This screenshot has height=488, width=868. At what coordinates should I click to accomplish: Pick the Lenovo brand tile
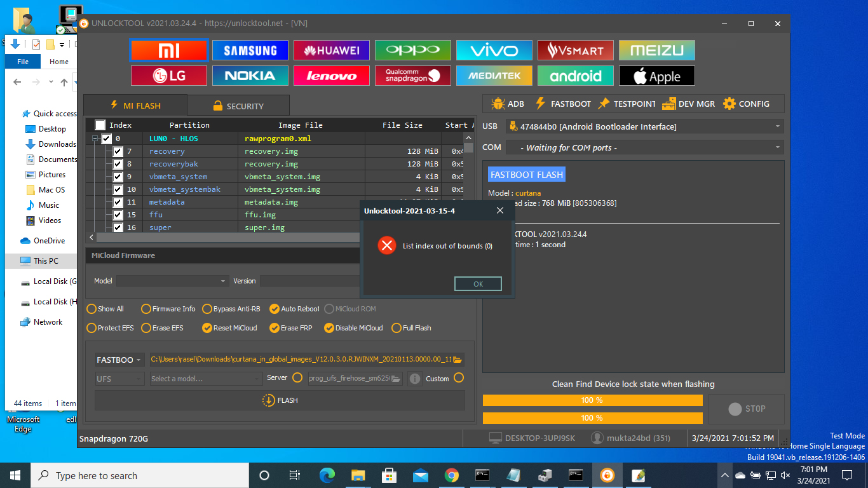tap(332, 76)
